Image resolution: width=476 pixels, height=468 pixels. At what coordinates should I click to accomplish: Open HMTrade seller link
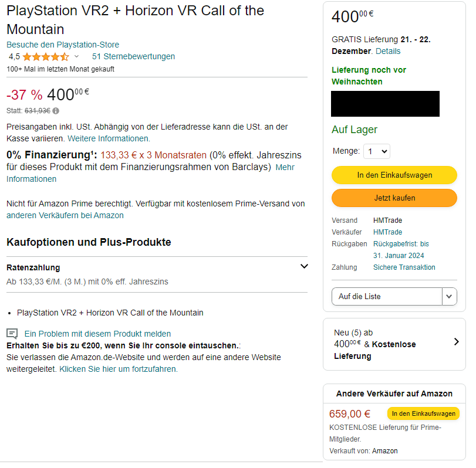tap(387, 232)
